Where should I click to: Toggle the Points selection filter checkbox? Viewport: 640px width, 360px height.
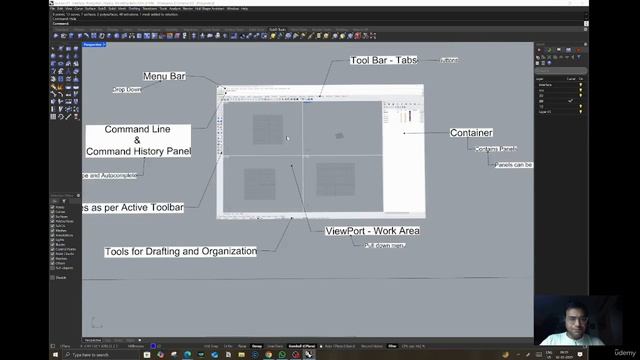pos(53,207)
